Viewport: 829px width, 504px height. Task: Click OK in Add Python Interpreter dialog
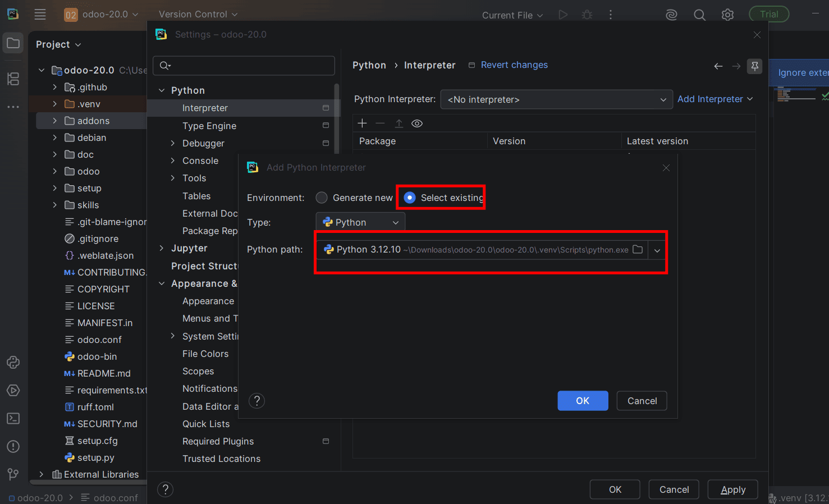(583, 401)
